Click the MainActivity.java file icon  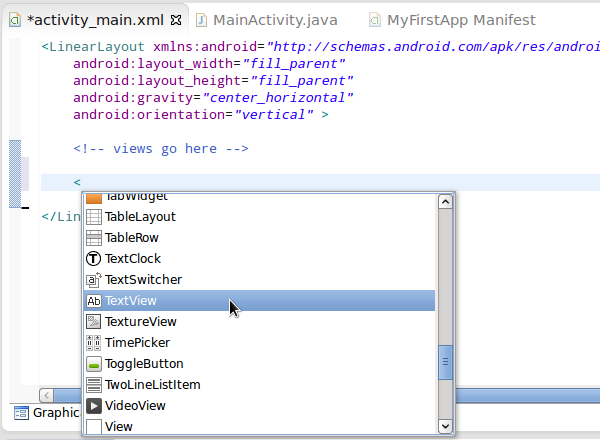[202, 20]
